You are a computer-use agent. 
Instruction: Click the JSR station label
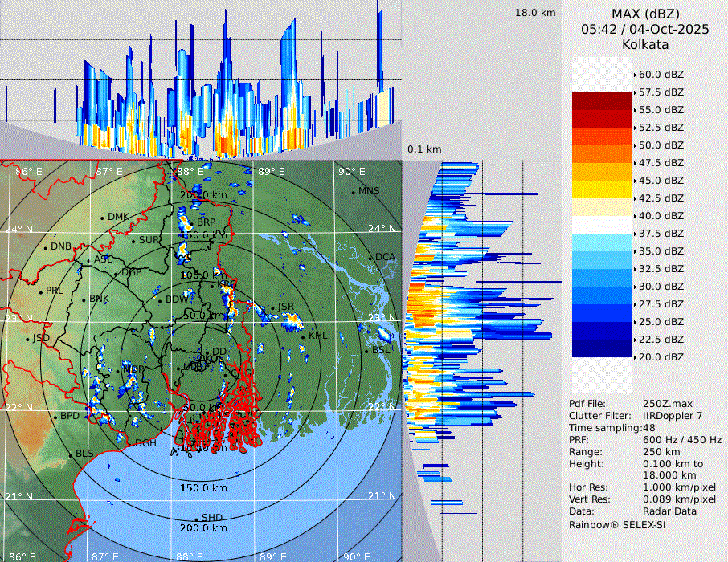(286, 307)
